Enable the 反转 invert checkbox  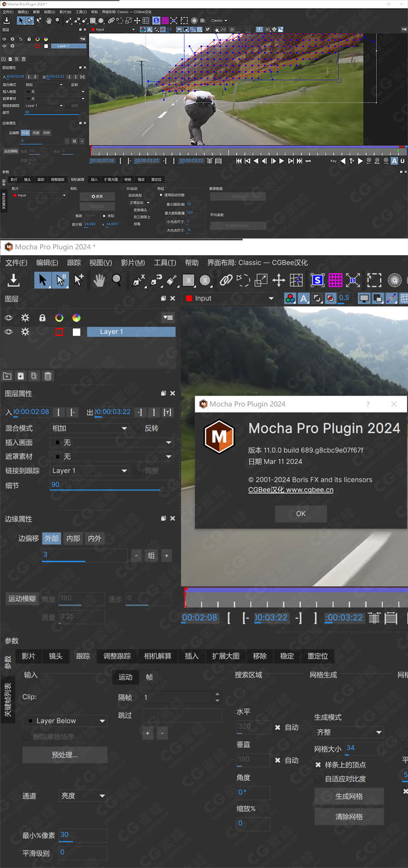(138, 428)
